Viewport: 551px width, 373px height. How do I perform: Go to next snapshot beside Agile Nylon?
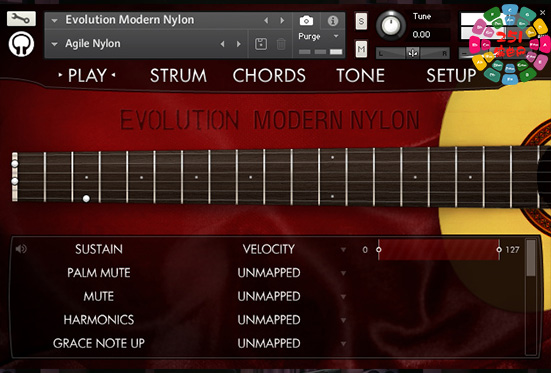click(x=239, y=44)
